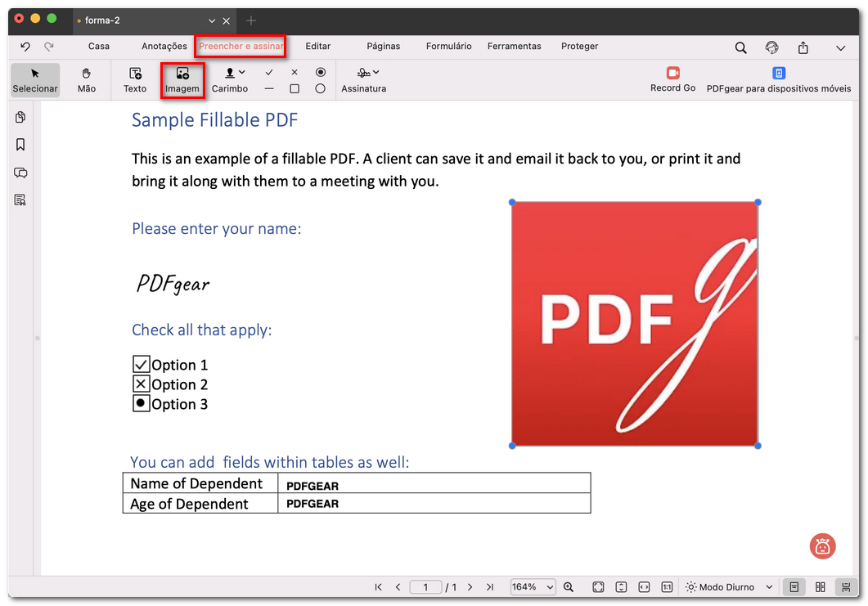This screenshot has width=868, height=606.
Task: Show the bookmarks sidebar panel
Action: coord(20,145)
